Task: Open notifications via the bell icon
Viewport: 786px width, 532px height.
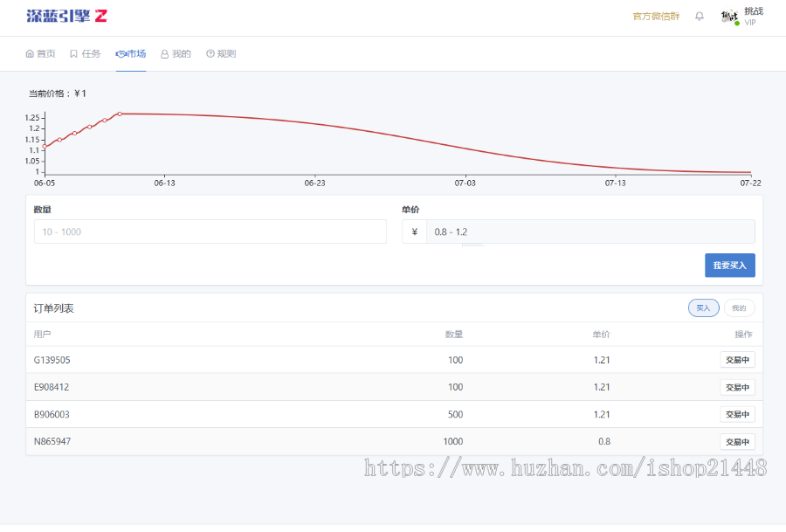Action: [x=699, y=15]
